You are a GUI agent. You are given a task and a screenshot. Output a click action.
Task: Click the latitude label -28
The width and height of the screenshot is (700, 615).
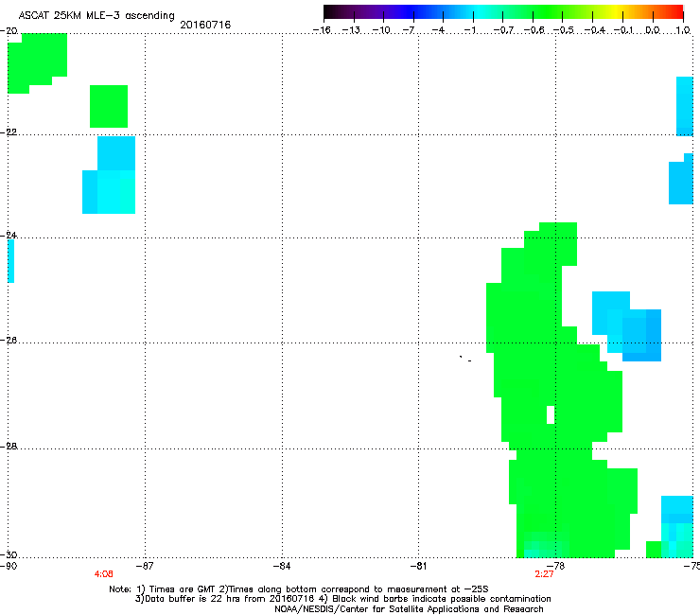9,447
